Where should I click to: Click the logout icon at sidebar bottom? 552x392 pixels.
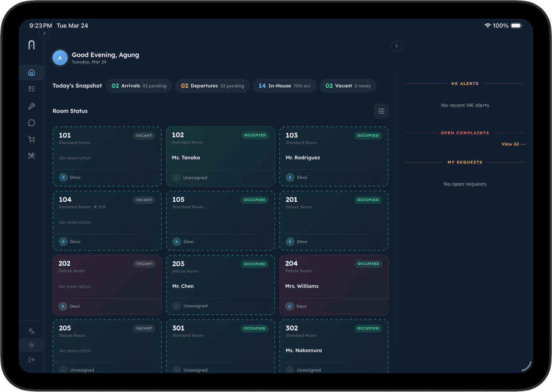[x=31, y=359]
